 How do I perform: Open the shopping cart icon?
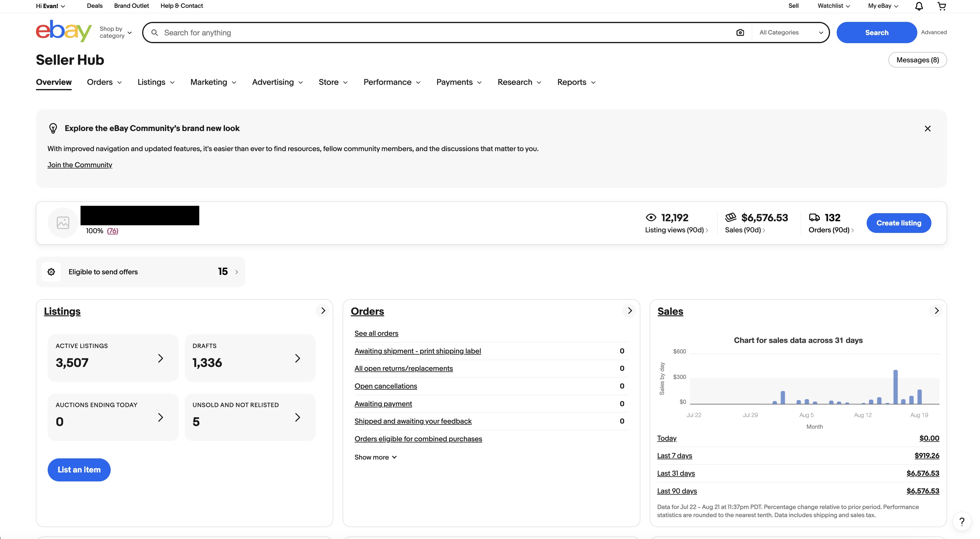[x=942, y=6]
